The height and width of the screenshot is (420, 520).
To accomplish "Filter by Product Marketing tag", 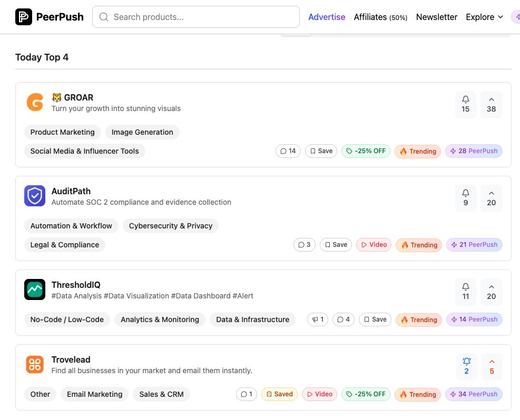I will (x=62, y=132).
